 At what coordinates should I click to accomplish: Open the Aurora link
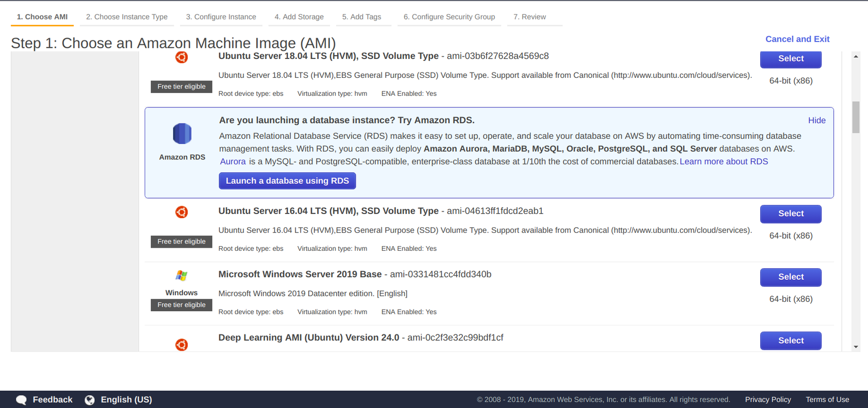[233, 161]
